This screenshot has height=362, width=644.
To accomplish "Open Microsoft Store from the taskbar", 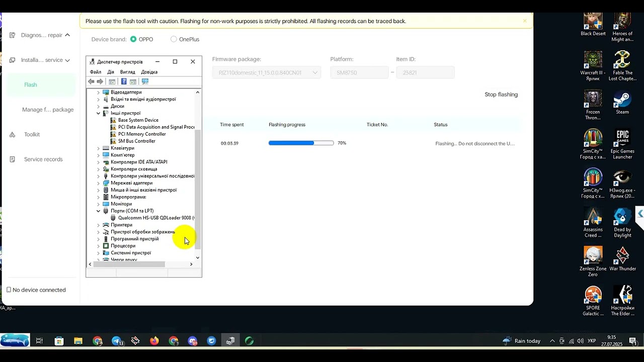I will (59, 341).
